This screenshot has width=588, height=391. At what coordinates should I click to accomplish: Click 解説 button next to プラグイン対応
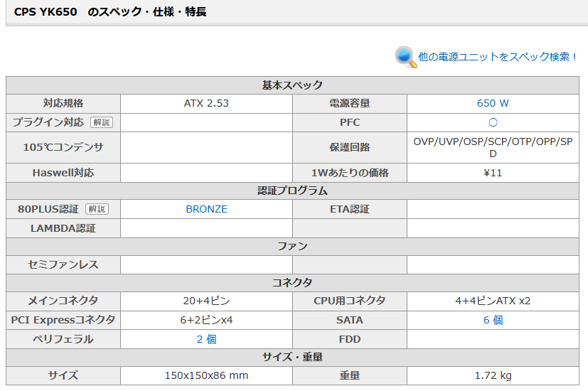coord(102,122)
